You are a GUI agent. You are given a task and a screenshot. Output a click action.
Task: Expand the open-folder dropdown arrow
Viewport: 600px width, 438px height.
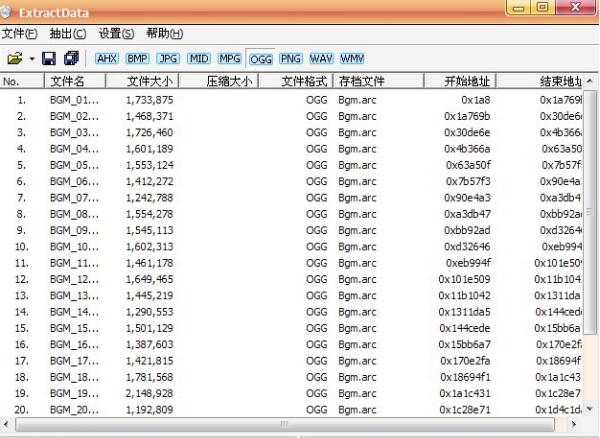(x=32, y=59)
